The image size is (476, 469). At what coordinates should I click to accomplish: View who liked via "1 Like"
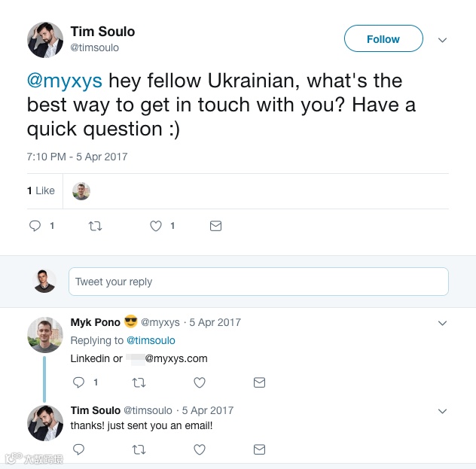(41, 191)
